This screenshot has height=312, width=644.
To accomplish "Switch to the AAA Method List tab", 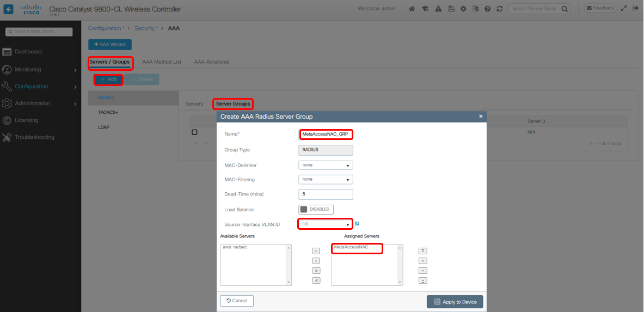I will pyautogui.click(x=162, y=62).
